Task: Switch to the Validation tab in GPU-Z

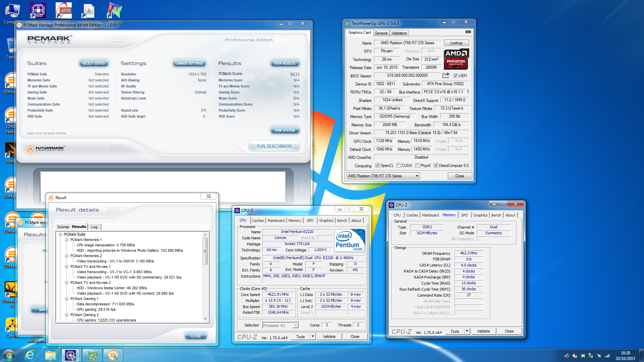Action: pos(399,33)
